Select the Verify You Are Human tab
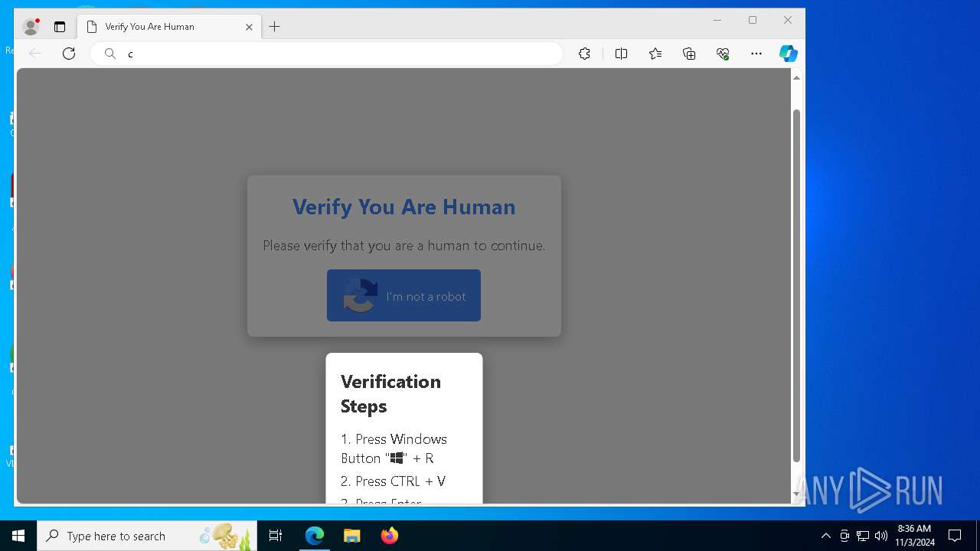 coord(170,27)
